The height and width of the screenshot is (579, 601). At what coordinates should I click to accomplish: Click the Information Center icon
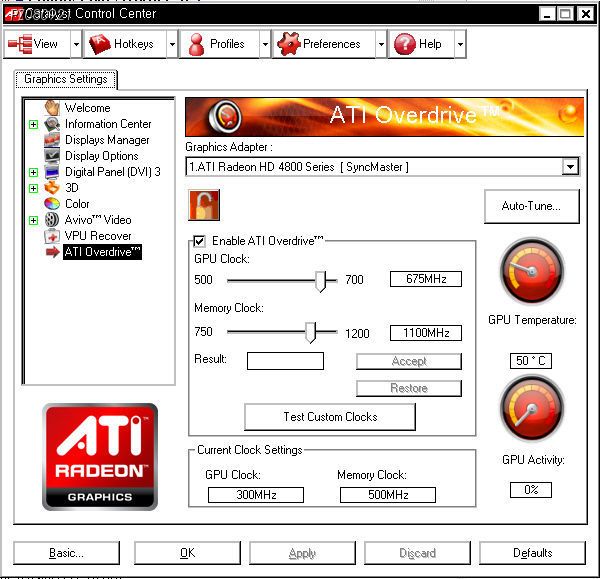[x=52, y=124]
